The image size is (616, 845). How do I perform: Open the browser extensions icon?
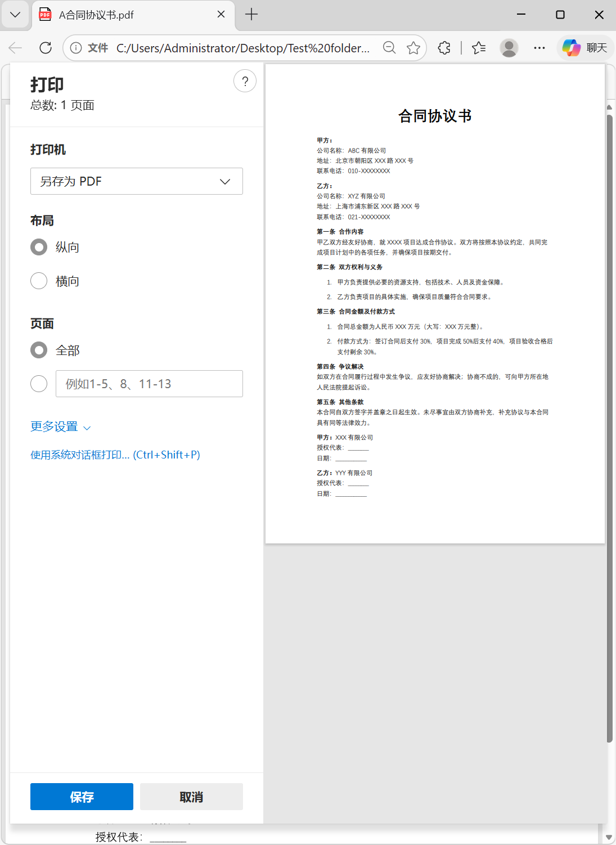click(444, 48)
